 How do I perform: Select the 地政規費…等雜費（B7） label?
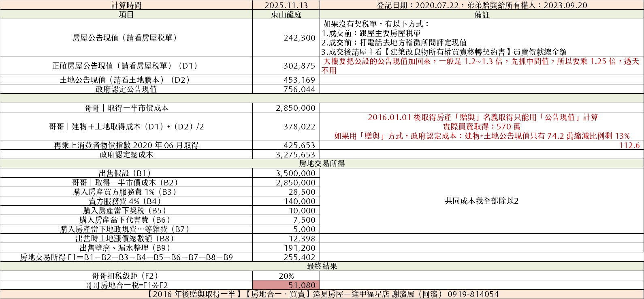125,229
